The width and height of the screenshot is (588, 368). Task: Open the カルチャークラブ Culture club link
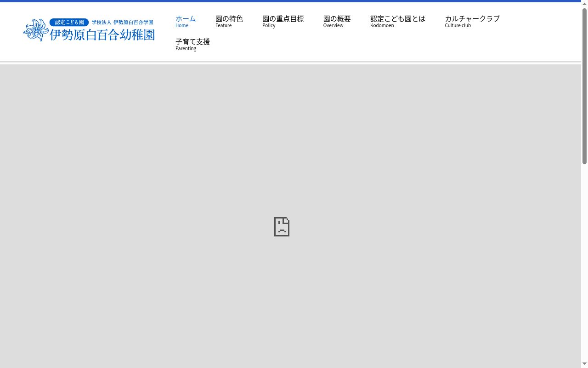472,21
